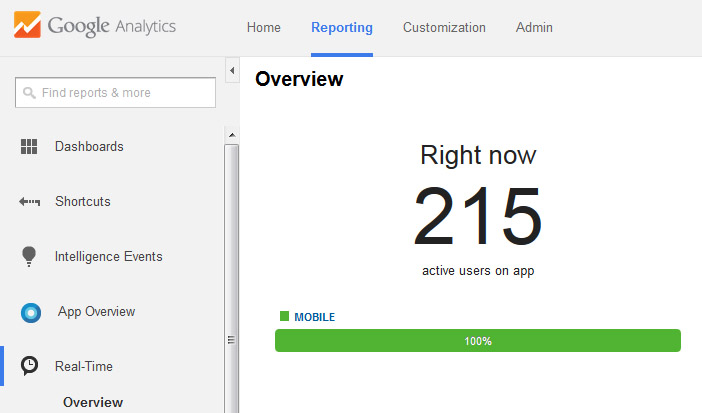Image resolution: width=702 pixels, height=413 pixels.
Task: Click the Real-Time clock icon
Action: 30,366
